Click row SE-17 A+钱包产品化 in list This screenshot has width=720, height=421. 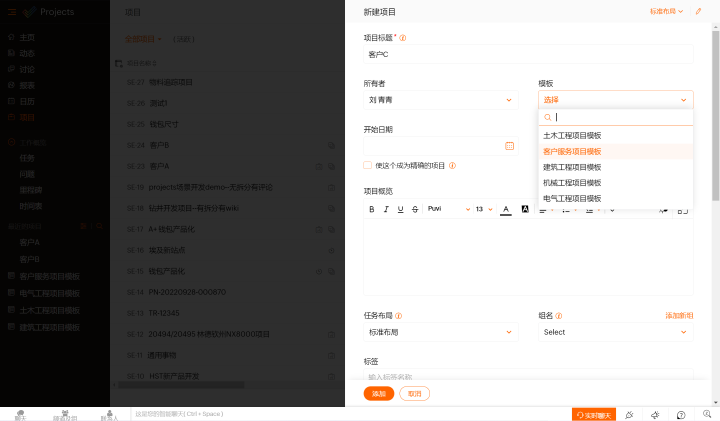(x=227, y=230)
